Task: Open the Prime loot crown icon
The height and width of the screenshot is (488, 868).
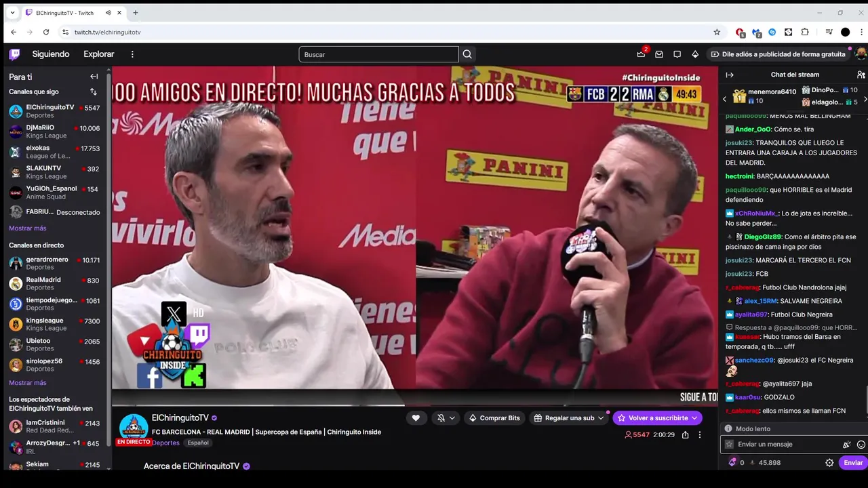Action: pyautogui.click(x=641, y=54)
